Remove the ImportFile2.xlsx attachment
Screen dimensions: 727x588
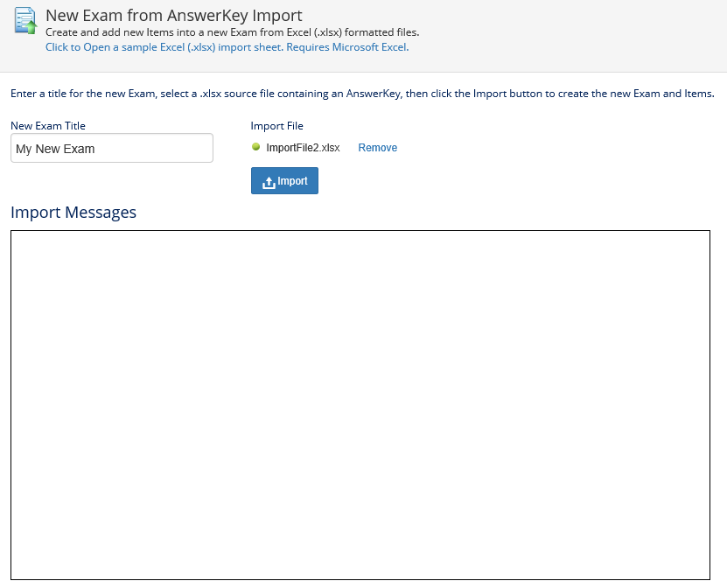377,148
